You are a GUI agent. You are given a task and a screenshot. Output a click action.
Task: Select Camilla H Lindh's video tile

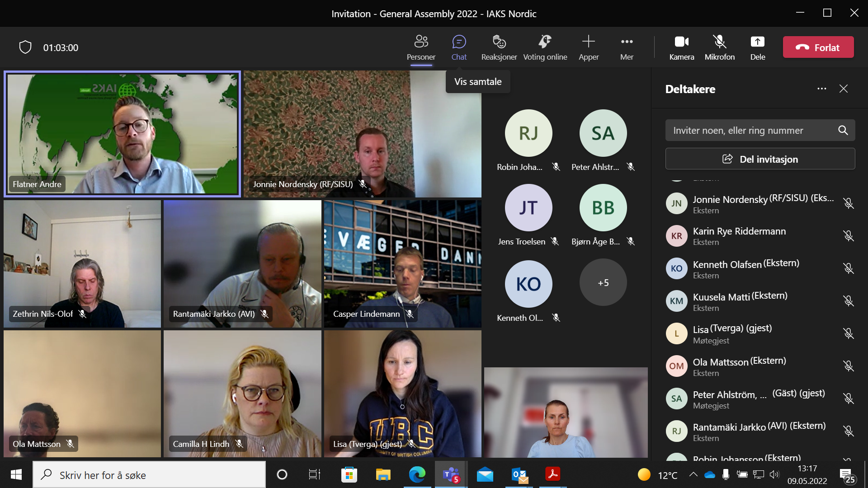tap(242, 394)
